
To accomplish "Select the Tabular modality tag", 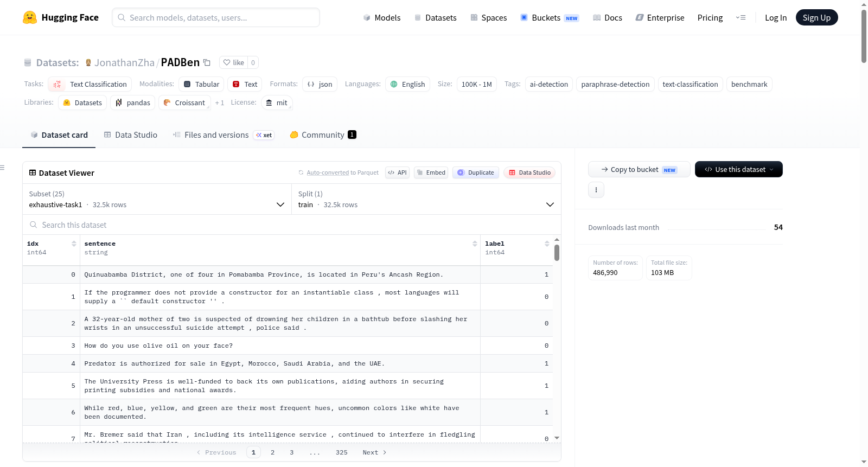I will 201,84.
